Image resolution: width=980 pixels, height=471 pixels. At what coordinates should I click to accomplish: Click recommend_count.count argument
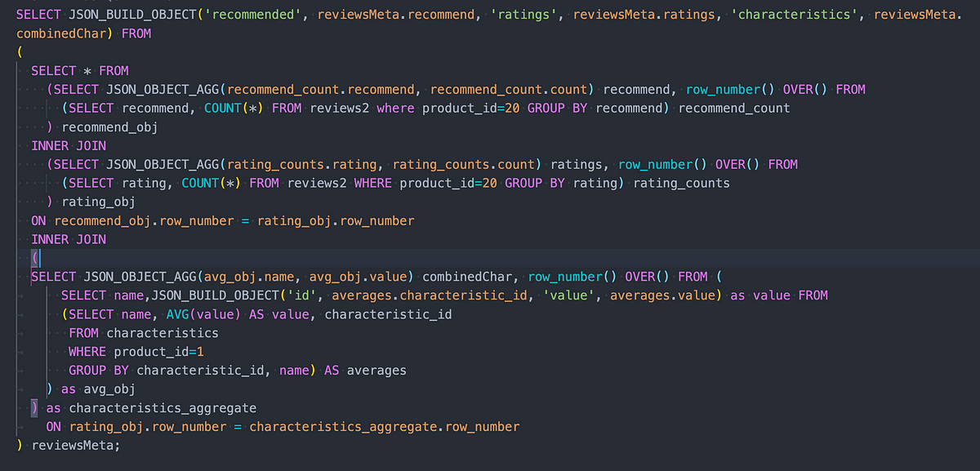click(x=509, y=90)
